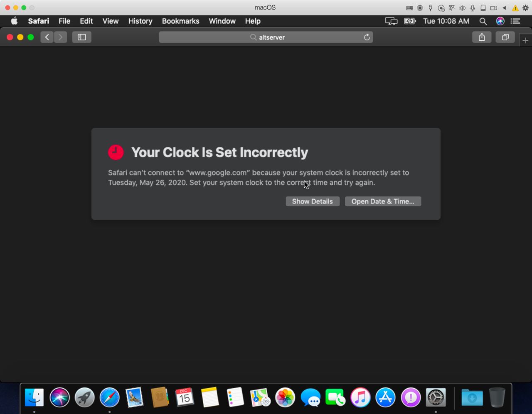
Task: Show the Safari sidebar
Action: [82, 37]
